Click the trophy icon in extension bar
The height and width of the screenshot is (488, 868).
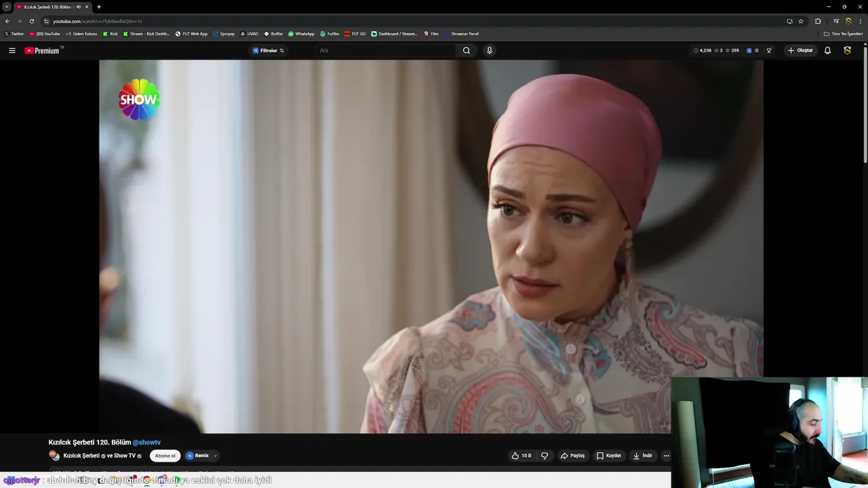[769, 50]
